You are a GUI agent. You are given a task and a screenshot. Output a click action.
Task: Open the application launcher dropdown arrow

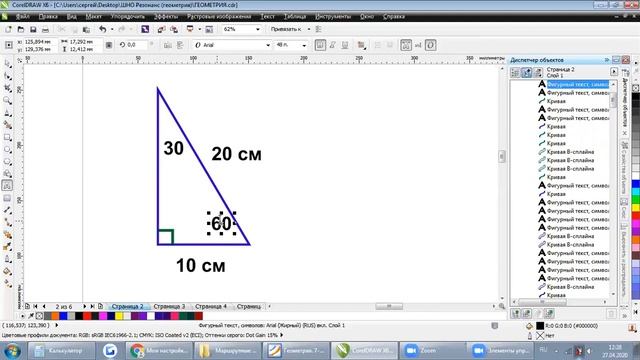coord(199,29)
